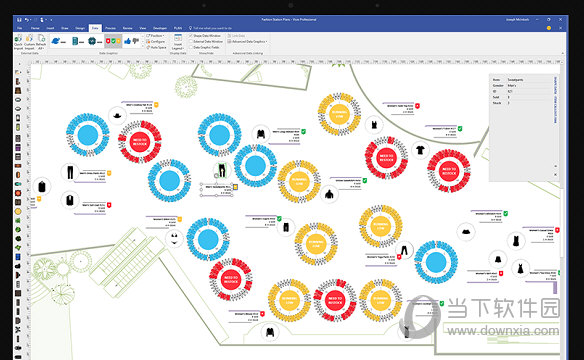The width and height of the screenshot is (584, 360).
Task: Toggle the Shape Data Window checkbox
Action: point(190,36)
